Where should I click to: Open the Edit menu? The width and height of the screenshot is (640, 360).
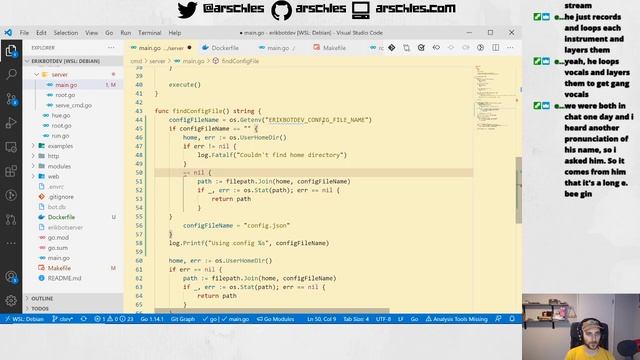41,33
